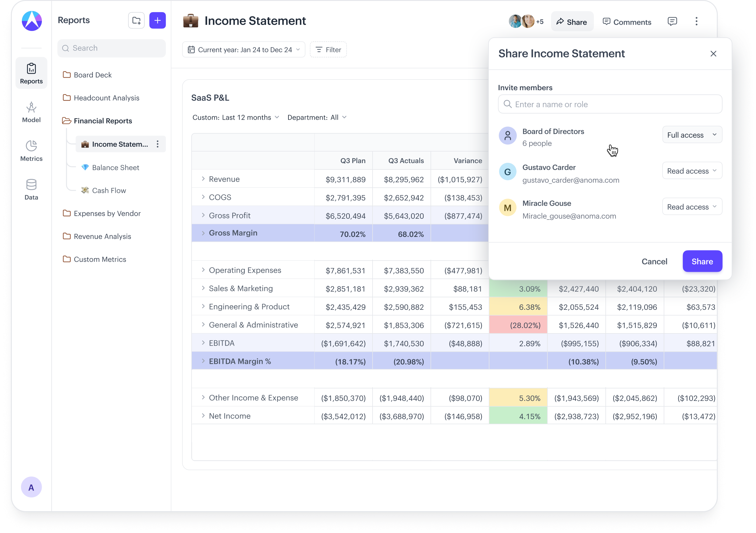Click the Filter button
This screenshot has width=756, height=533.
tap(328, 50)
